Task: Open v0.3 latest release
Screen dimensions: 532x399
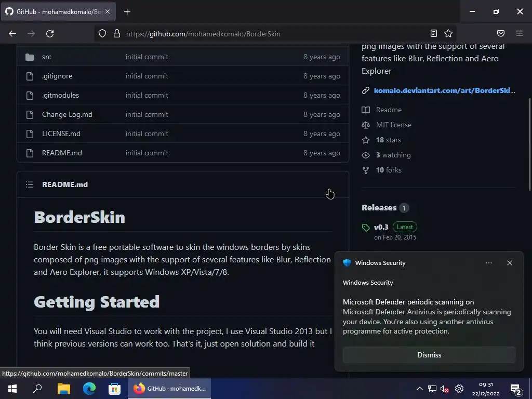Action: 381,228
